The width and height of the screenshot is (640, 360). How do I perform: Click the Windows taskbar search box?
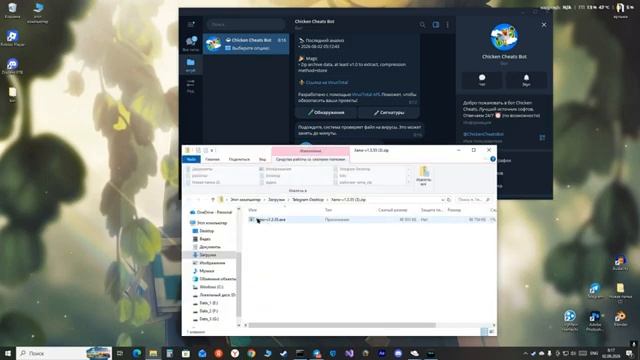[x=64, y=353]
